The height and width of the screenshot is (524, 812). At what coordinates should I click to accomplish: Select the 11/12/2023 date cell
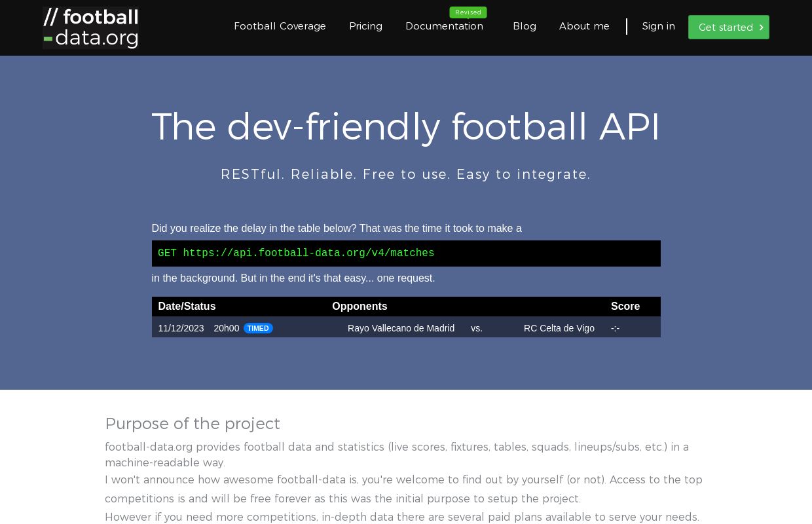point(181,328)
